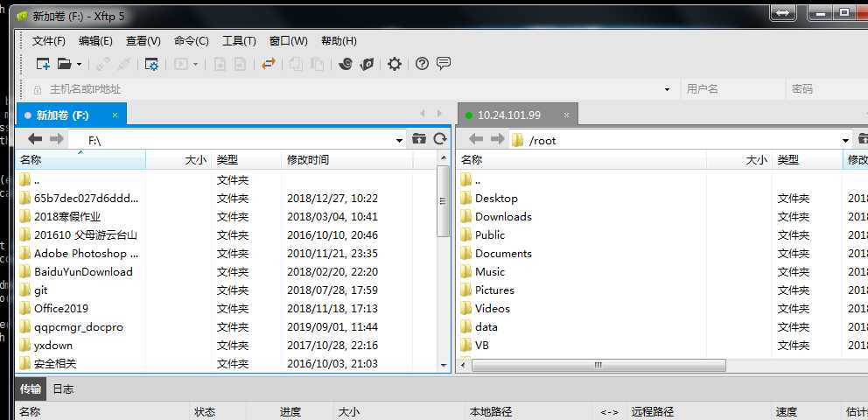
Task: Select the 2018寒假作业 folder
Action: pyautogui.click(x=67, y=216)
